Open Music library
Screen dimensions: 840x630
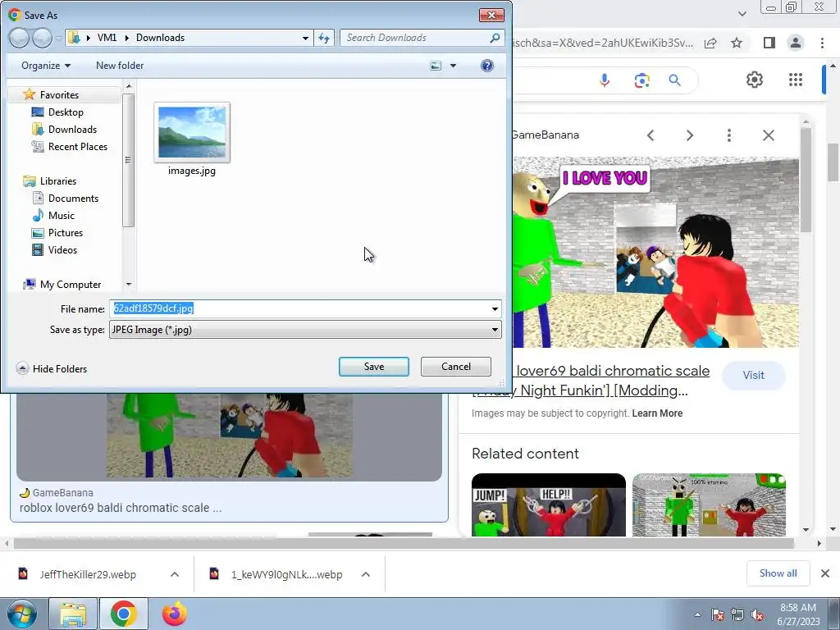(x=61, y=216)
